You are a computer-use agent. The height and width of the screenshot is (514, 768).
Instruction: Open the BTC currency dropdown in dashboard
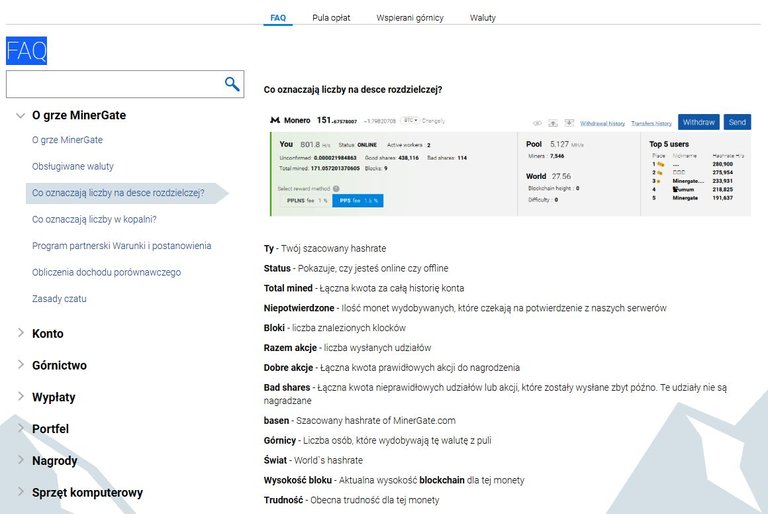tap(410, 121)
